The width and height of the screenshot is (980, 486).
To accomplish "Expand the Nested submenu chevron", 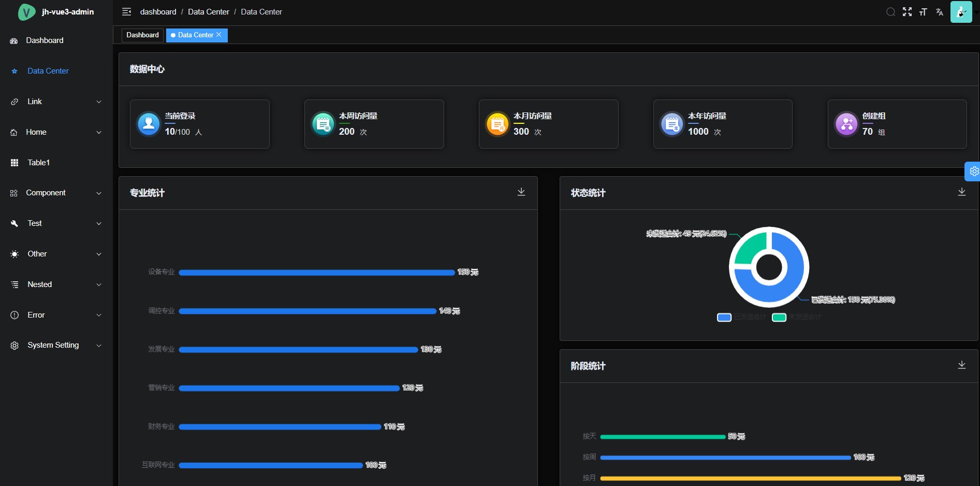I will 99,285.
